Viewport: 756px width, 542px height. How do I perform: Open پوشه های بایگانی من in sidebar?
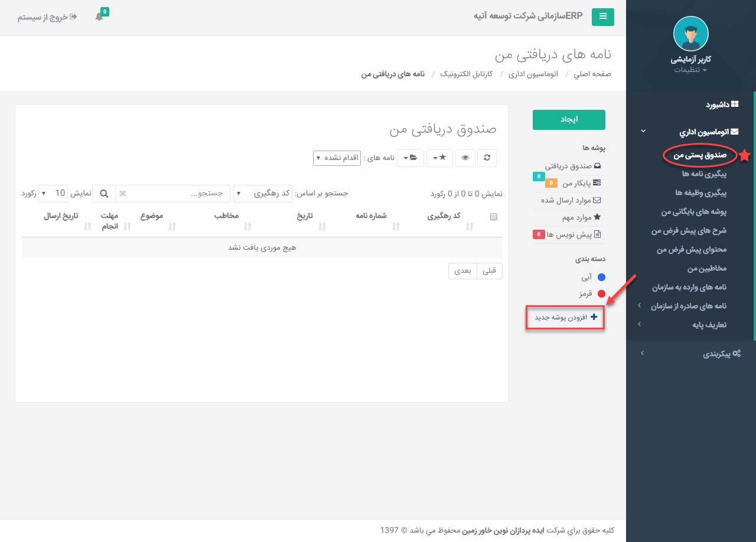694,212
